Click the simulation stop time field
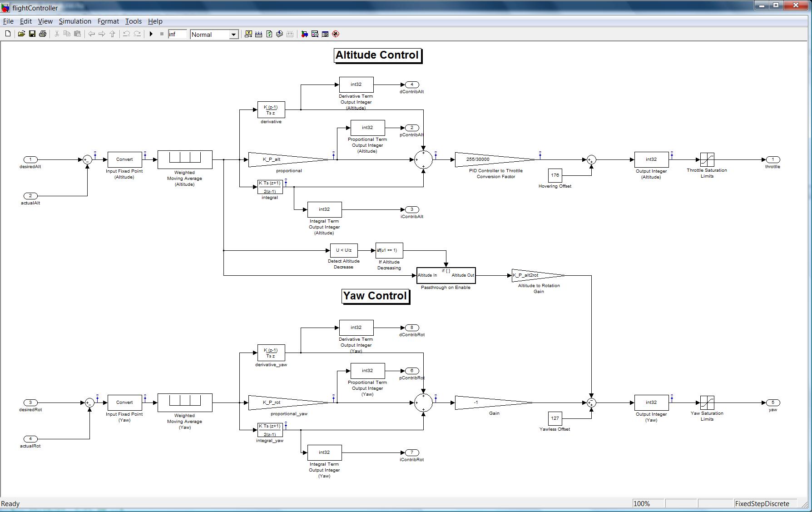Image resolution: width=812 pixels, height=512 pixels. tap(177, 35)
